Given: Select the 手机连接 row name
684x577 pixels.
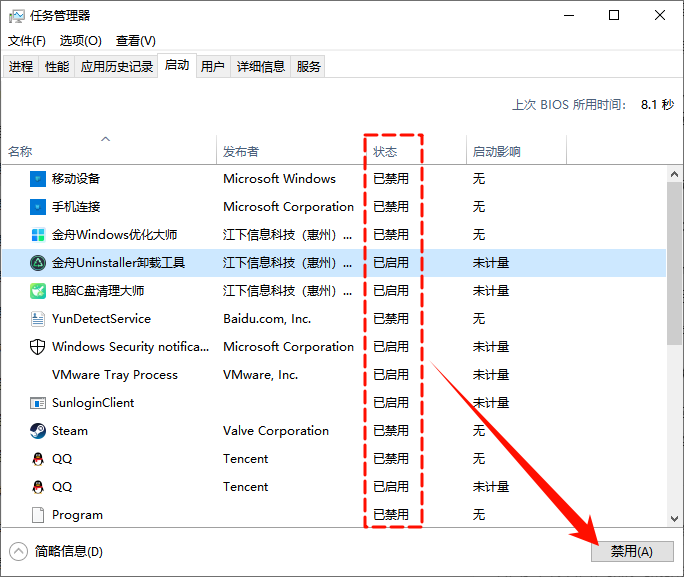Looking at the screenshot, I should pyautogui.click(x=76, y=207).
